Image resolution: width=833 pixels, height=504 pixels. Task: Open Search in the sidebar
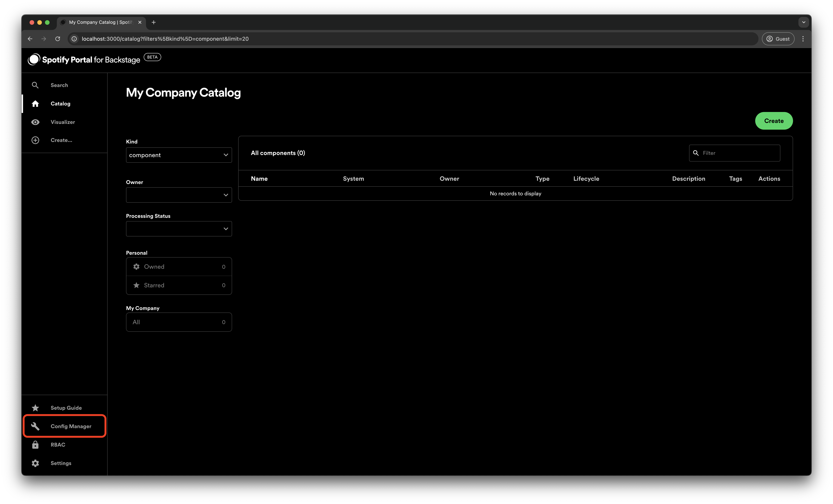pos(64,85)
